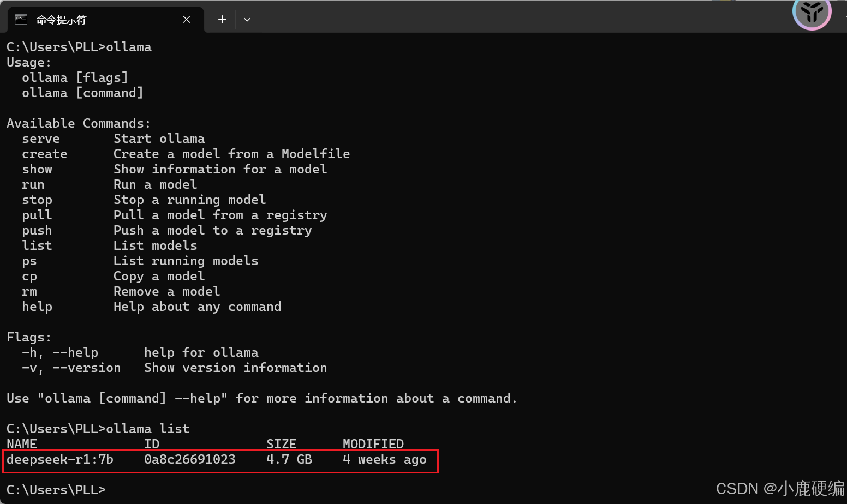The image size is (847, 504).
Task: Open a new terminal tab with plus
Action: (x=222, y=20)
